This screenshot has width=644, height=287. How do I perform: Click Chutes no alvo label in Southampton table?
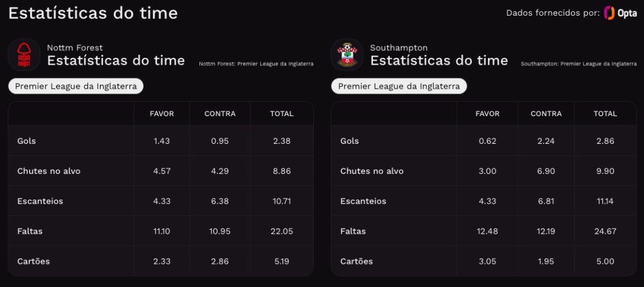(372, 171)
